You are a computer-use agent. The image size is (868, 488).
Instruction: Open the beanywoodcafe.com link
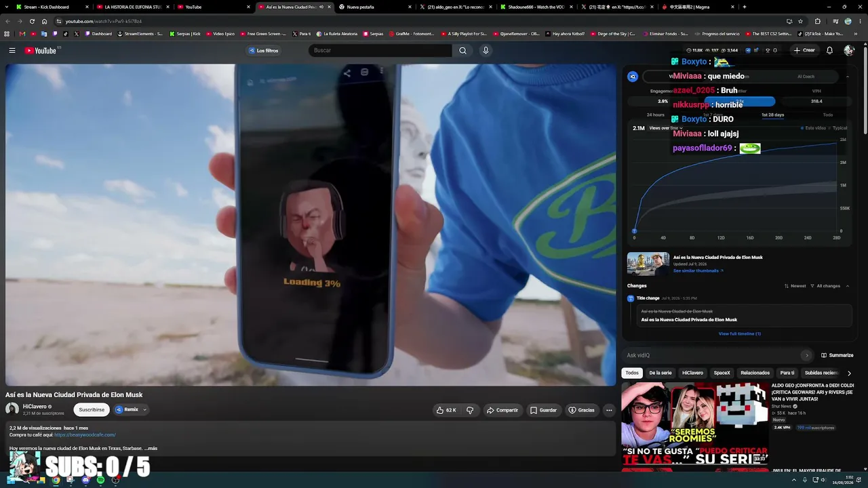point(85,435)
